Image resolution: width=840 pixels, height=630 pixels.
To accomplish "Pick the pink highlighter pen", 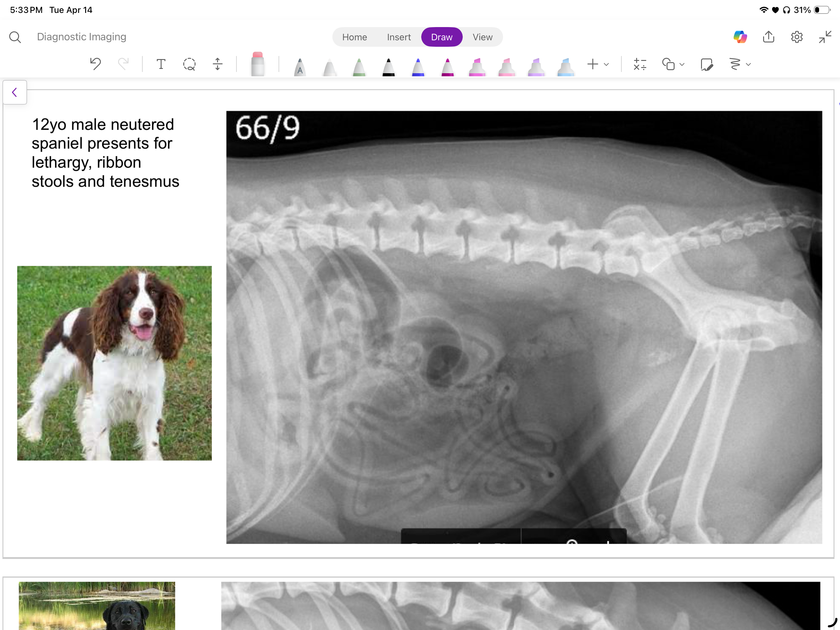I will click(x=477, y=65).
